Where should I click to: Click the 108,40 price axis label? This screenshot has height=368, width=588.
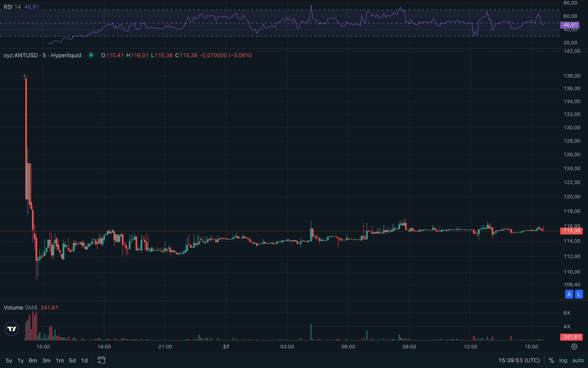click(x=572, y=285)
